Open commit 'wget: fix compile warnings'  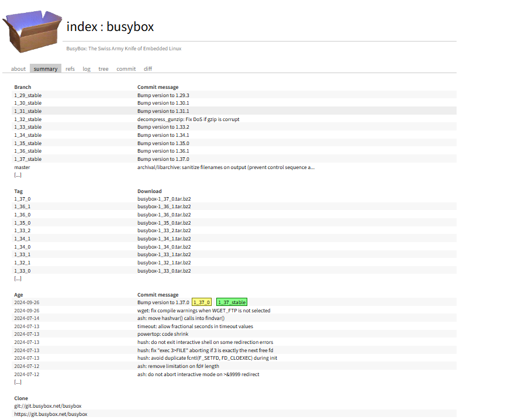204,311
